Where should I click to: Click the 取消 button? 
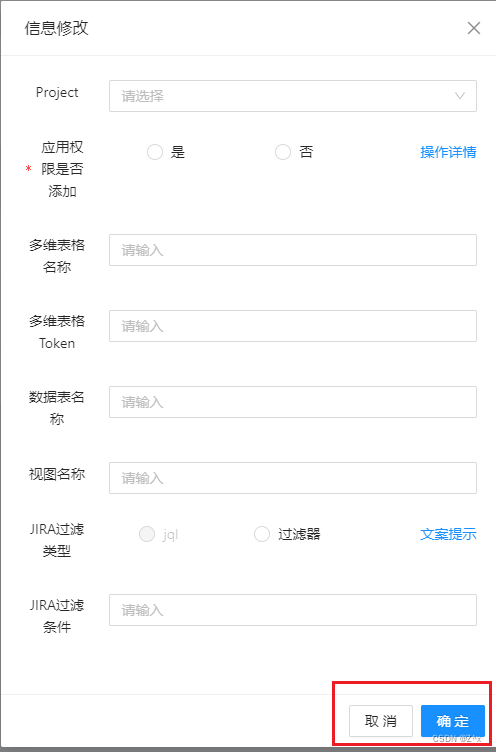380,721
